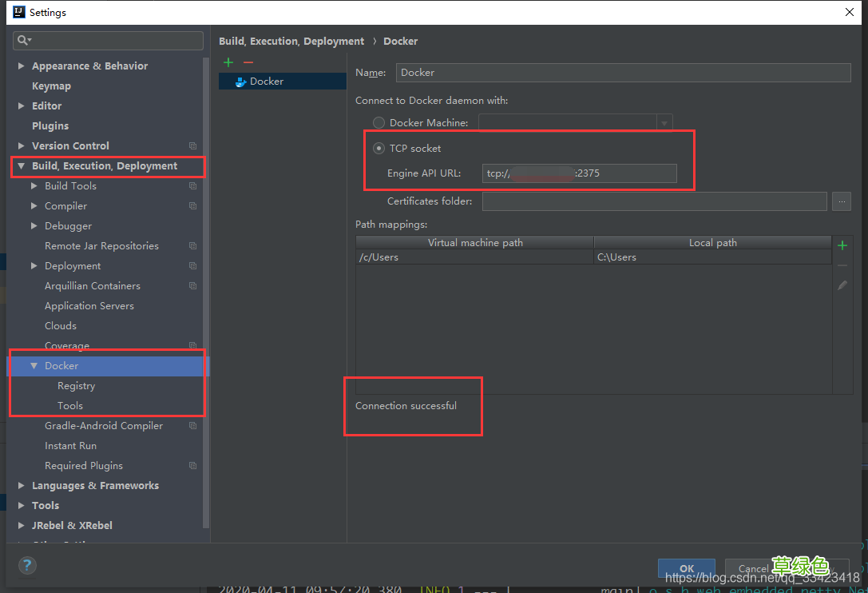The width and height of the screenshot is (868, 593).
Task: Click the settings tree scrollbar
Action: click(x=207, y=293)
